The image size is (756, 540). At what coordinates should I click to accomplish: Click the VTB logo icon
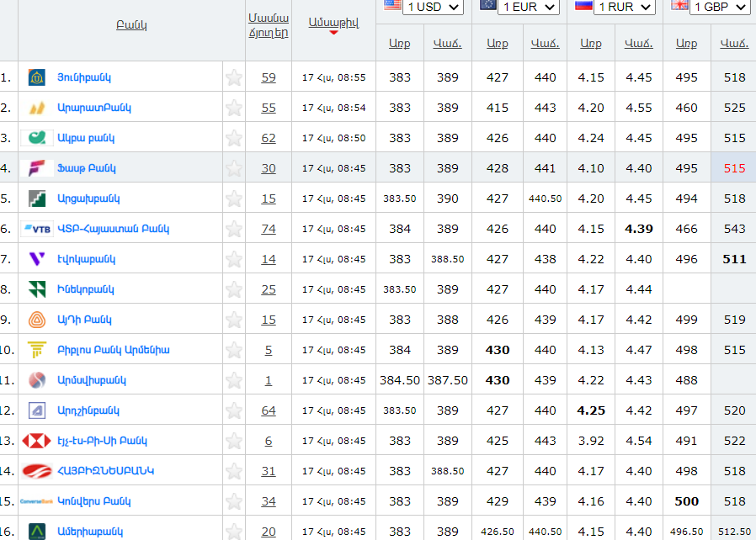tap(37, 229)
